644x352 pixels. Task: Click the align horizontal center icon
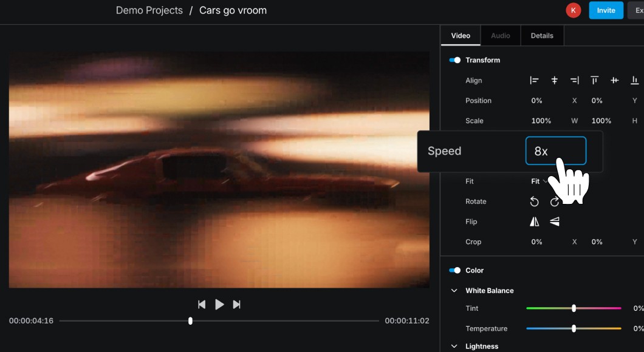coord(555,80)
